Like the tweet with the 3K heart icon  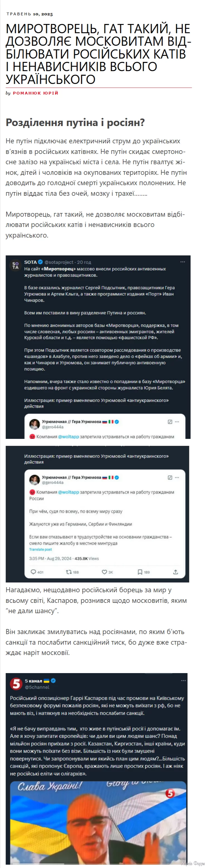[105, 572]
